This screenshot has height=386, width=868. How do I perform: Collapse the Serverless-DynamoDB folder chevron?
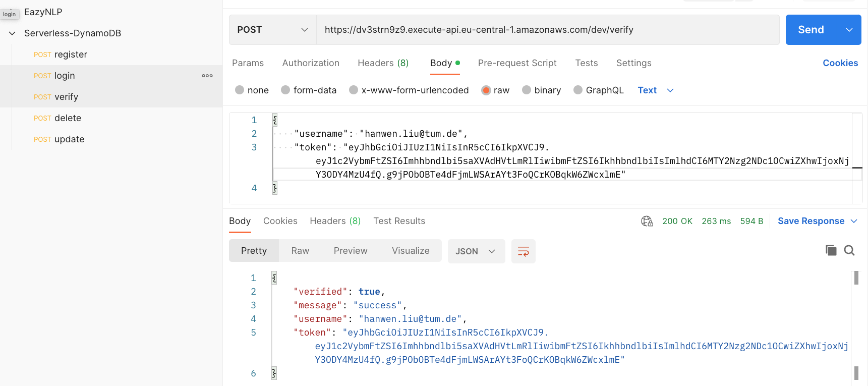tap(12, 33)
